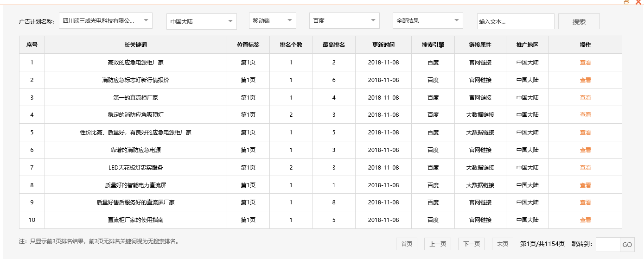
Task: Go to first page with 首页
Action: pyautogui.click(x=407, y=244)
